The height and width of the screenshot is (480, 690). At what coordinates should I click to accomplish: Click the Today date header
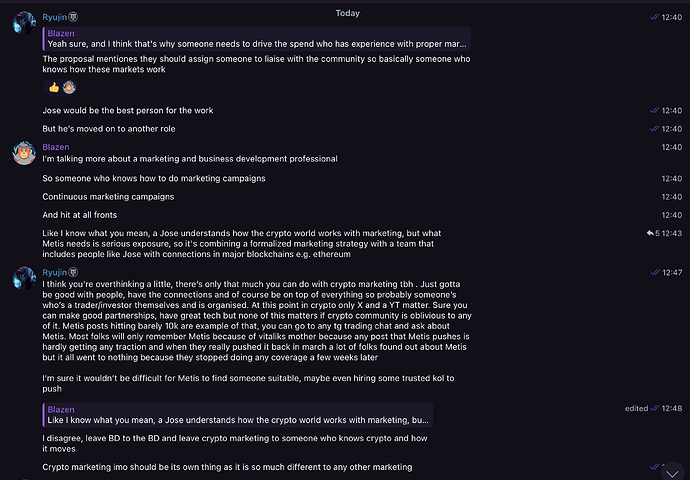tap(348, 13)
